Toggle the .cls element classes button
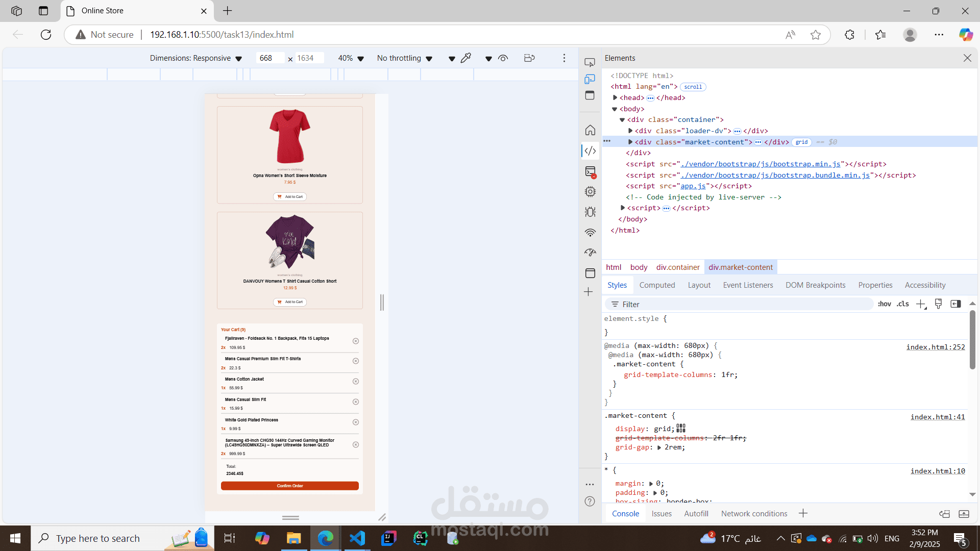980x551 pixels. pyautogui.click(x=902, y=304)
